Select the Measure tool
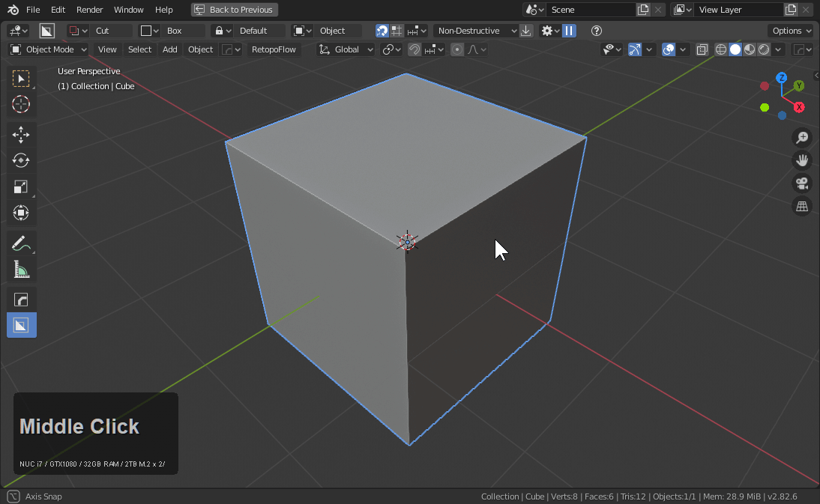This screenshot has height=504, width=820. pos(21,270)
